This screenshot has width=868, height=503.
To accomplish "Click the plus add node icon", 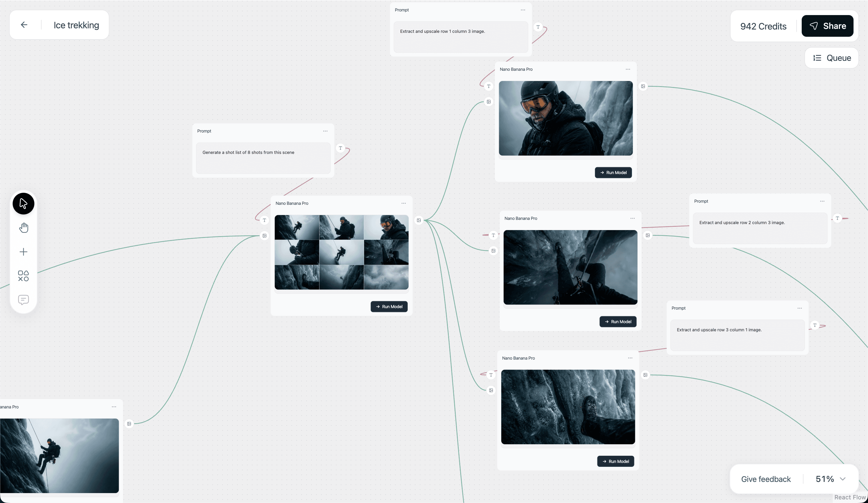I will (x=24, y=252).
